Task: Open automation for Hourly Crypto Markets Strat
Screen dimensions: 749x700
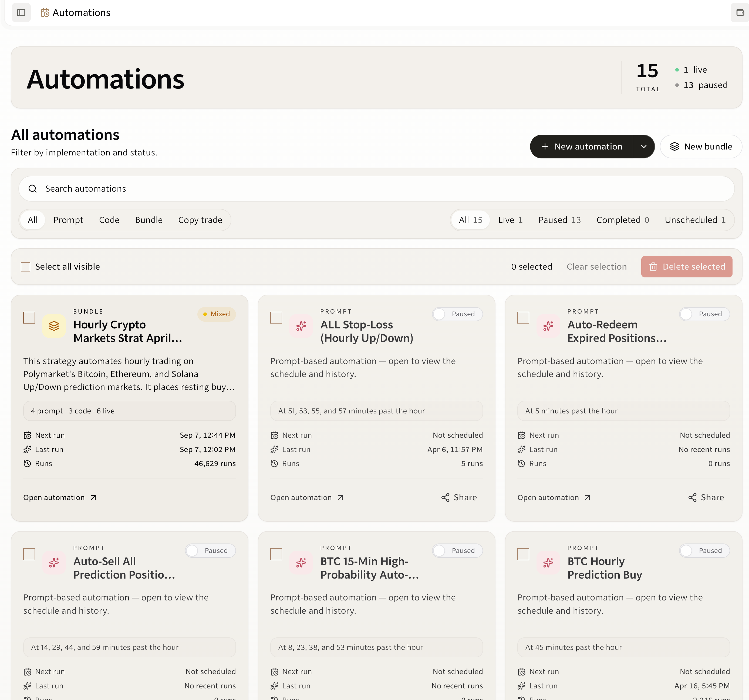Action: click(x=60, y=497)
